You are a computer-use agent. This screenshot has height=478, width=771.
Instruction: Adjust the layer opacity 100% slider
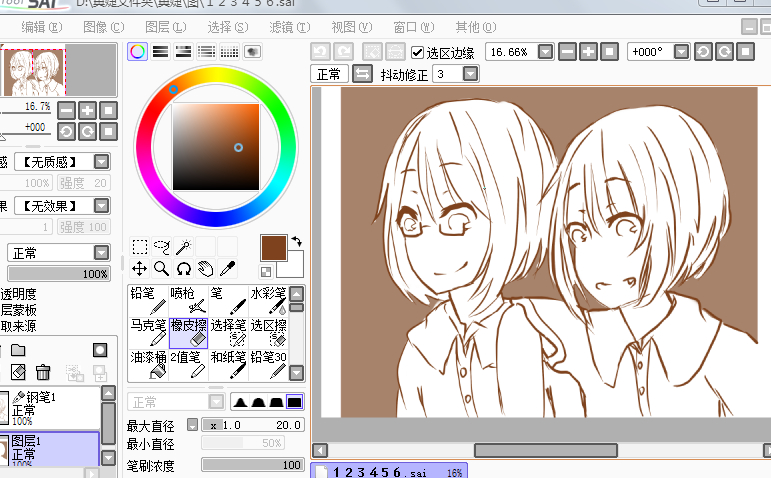(x=59, y=274)
